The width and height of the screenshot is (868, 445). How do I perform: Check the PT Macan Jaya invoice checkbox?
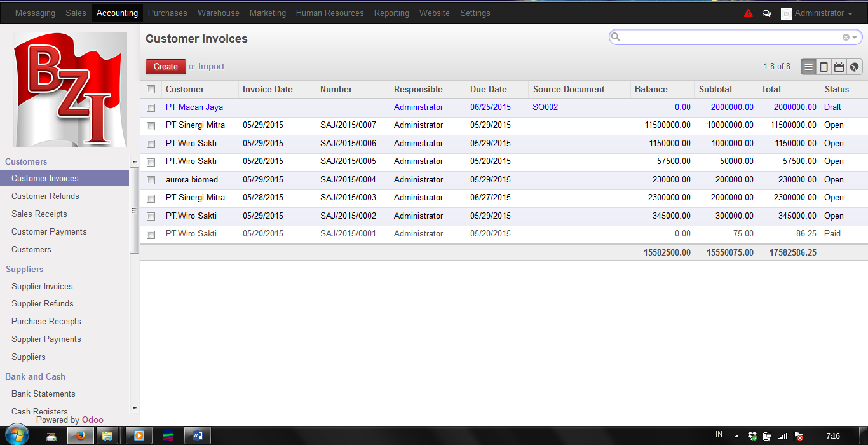click(x=151, y=107)
